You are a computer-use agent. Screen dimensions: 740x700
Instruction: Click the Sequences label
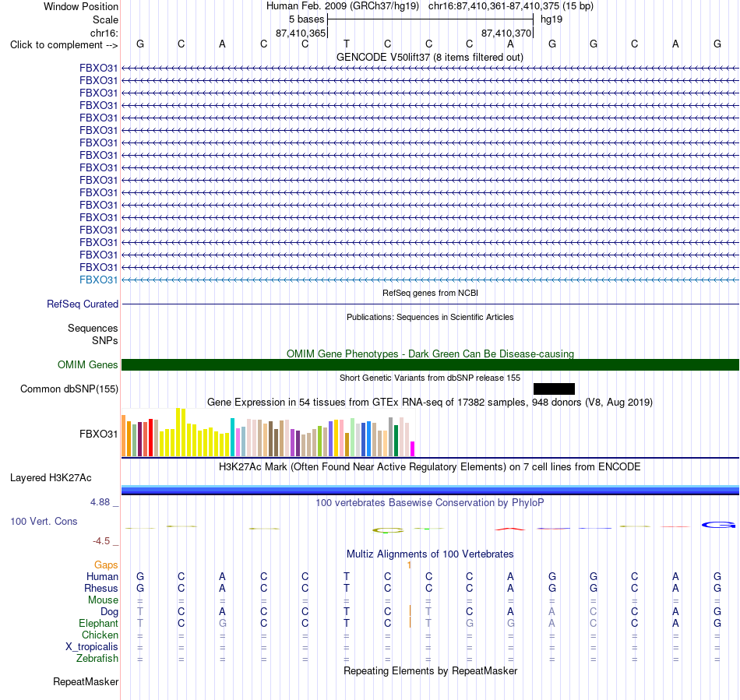pyautogui.click(x=93, y=328)
